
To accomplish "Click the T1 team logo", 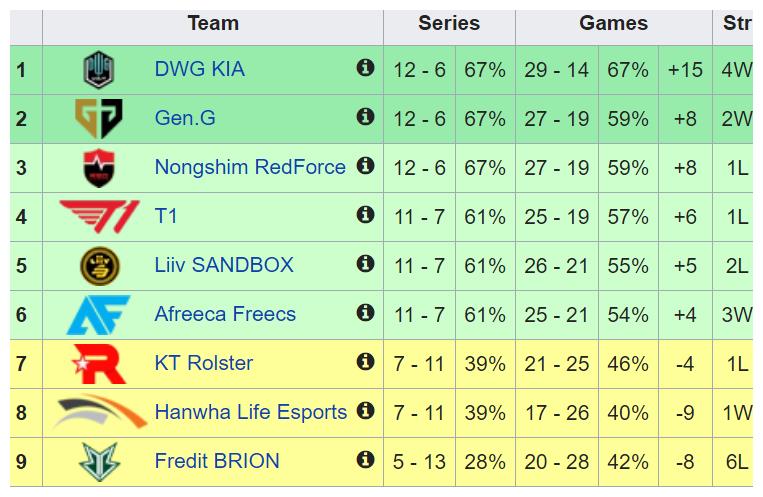I will tap(100, 217).
